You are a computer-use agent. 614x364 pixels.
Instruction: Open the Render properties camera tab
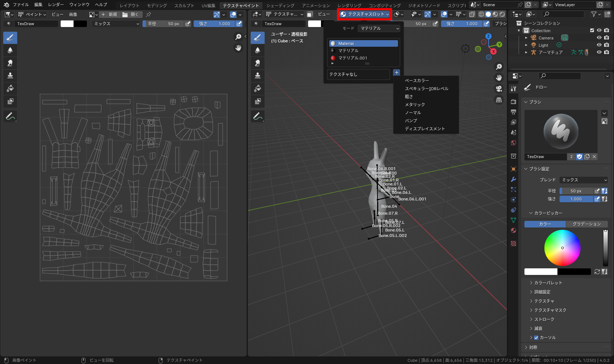[x=513, y=101]
